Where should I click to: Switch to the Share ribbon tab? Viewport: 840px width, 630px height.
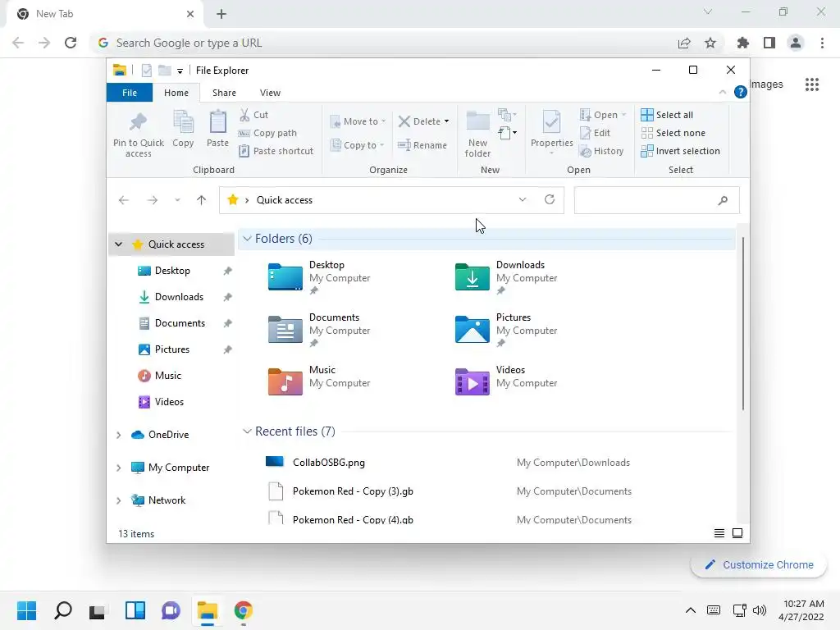pos(224,93)
